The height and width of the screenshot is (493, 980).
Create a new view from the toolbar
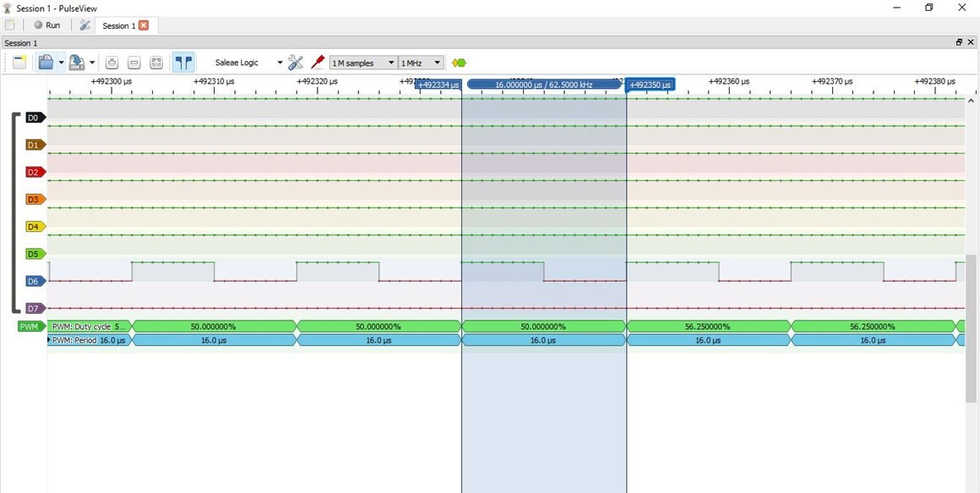pyautogui.click(x=19, y=63)
